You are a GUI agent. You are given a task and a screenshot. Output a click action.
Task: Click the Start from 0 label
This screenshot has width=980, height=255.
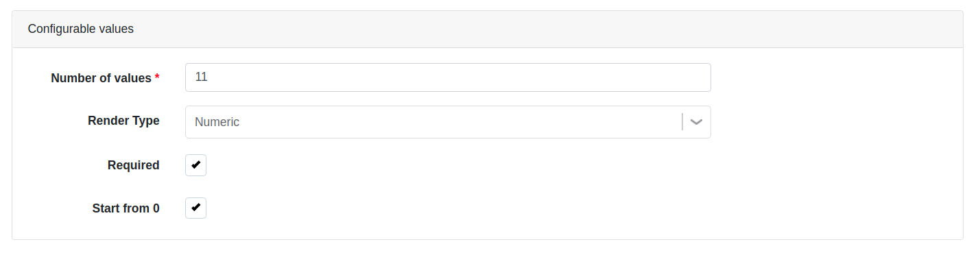[126, 208]
